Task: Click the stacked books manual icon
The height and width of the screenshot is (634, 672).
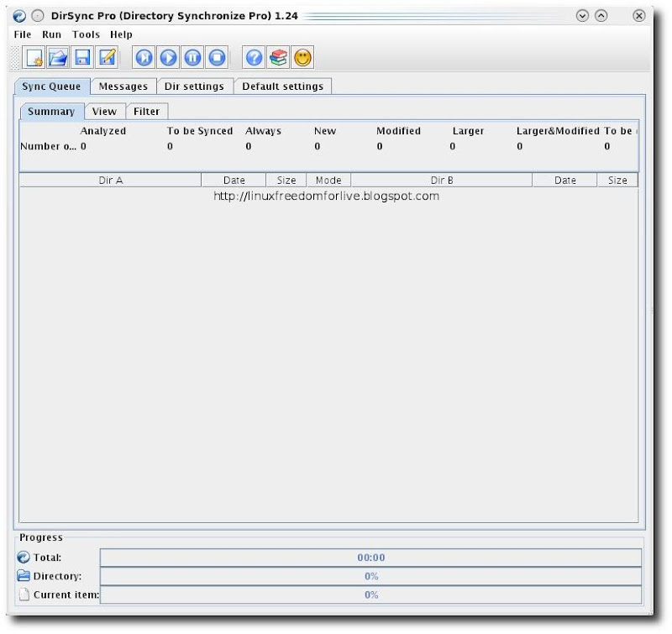Action: click(278, 57)
